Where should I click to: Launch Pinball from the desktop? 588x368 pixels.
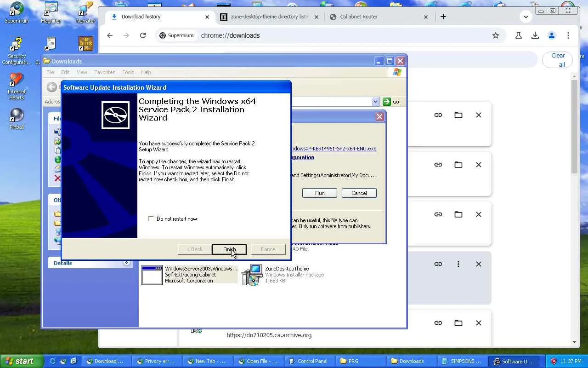(17, 119)
